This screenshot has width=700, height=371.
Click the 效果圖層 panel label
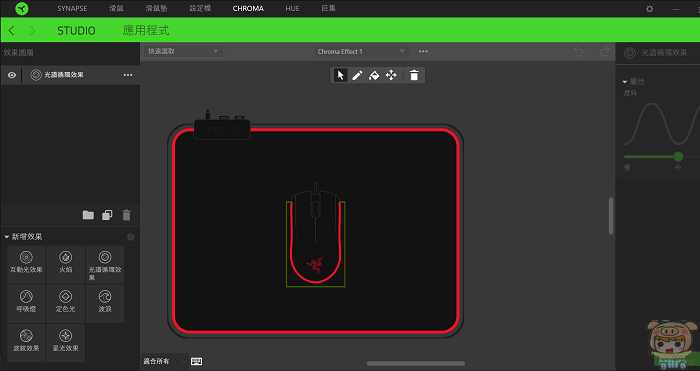[18, 53]
